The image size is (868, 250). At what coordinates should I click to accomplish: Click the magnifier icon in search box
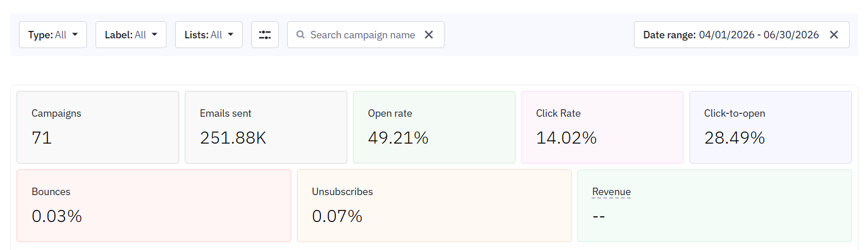point(300,35)
